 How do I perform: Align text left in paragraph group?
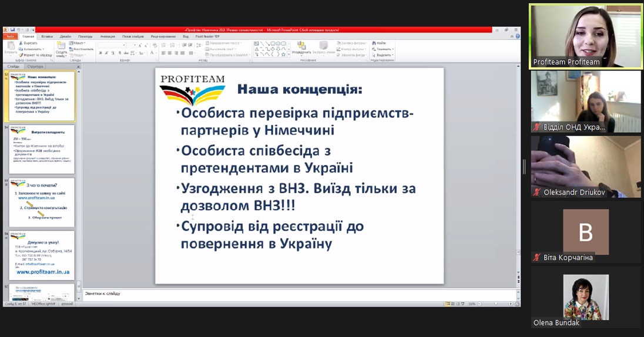coord(163,53)
